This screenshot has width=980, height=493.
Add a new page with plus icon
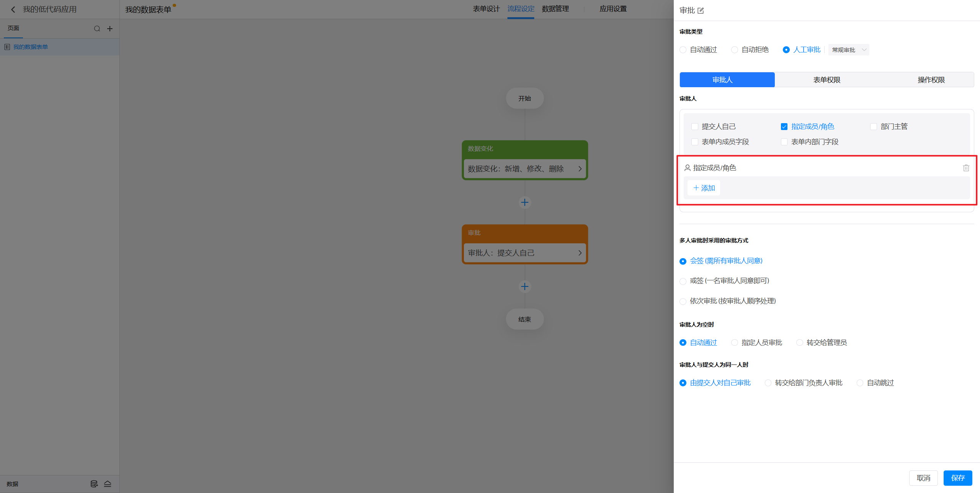pos(110,29)
